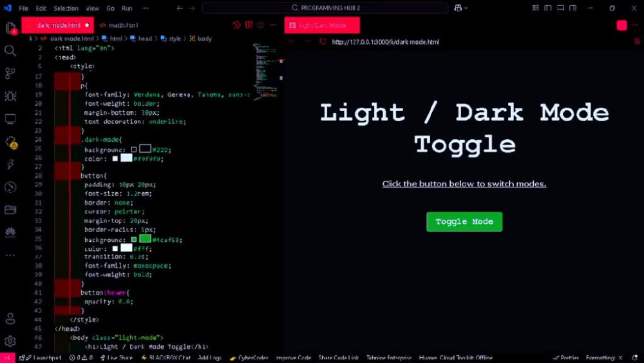Open the Explorer view in activity bar
Image resolution: width=644 pixels, height=363 pixels.
[10, 28]
